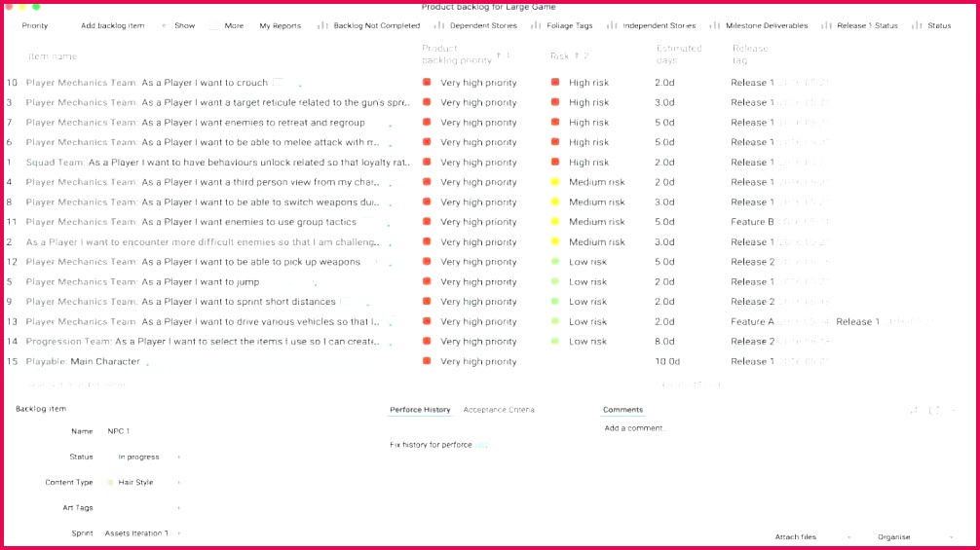Open the Backlog Not Completed report chart icon
This screenshot has width=980, height=550.
click(322, 25)
